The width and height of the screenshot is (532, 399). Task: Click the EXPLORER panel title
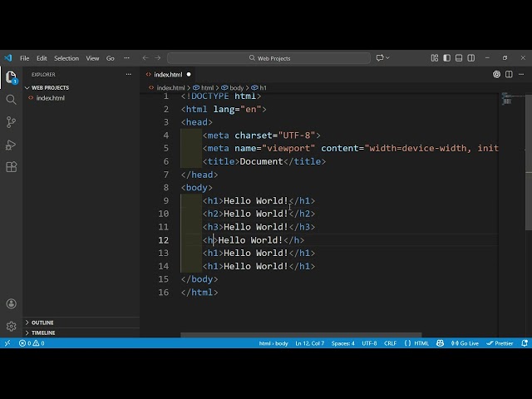43,74
